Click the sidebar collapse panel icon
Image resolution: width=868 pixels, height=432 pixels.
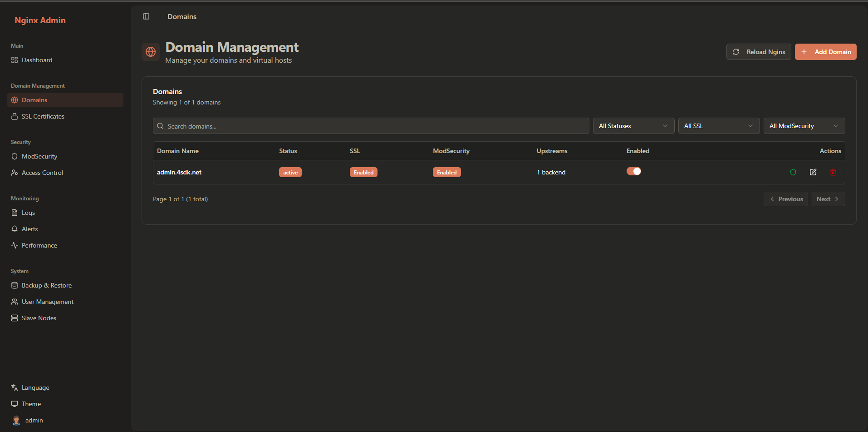pos(146,16)
